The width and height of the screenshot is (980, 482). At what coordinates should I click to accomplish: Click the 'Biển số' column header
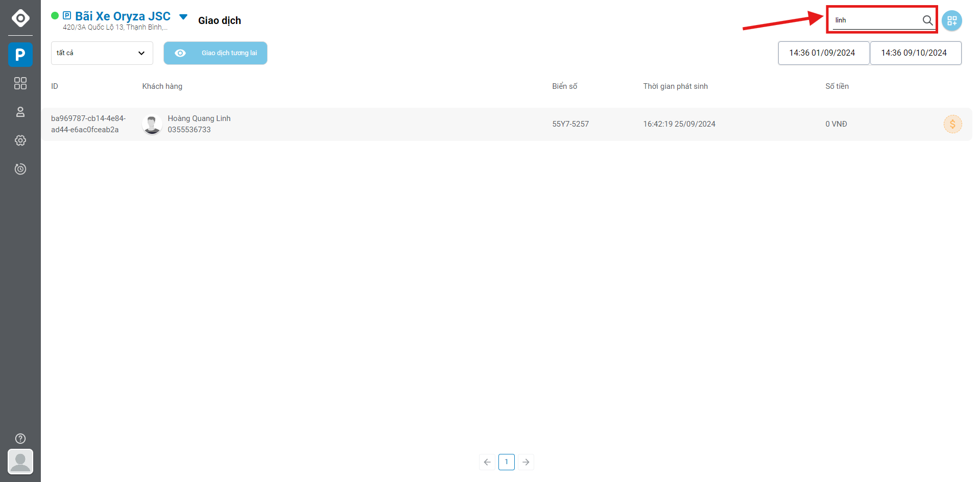(x=565, y=86)
